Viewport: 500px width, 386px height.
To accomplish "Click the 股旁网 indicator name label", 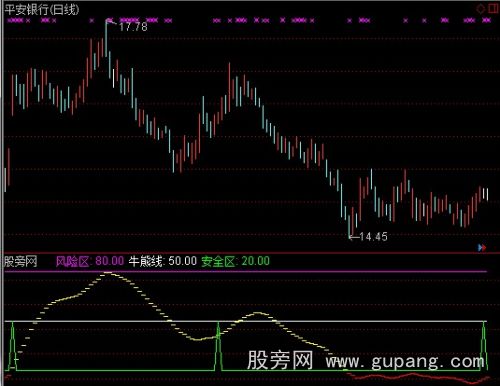I will pos(20,261).
